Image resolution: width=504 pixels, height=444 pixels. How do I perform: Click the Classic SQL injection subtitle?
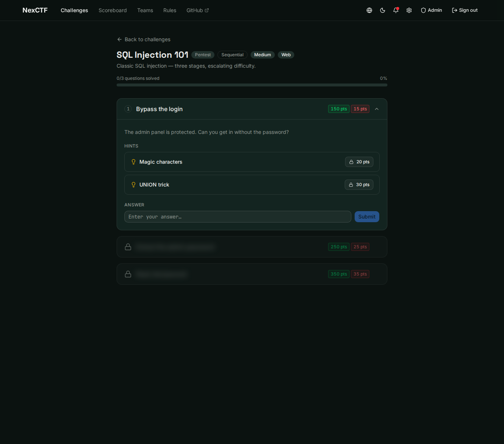tap(186, 66)
